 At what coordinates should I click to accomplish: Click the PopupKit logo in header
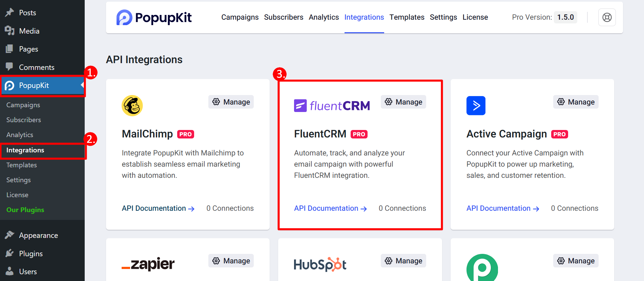point(154,17)
